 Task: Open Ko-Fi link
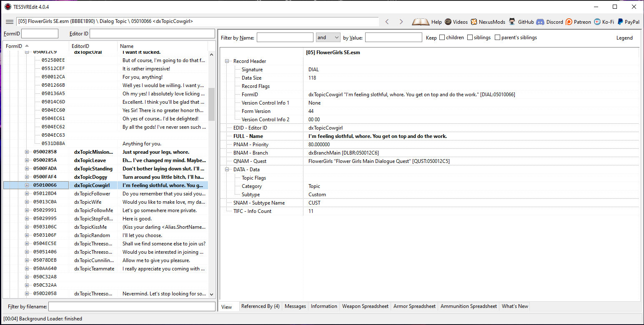pos(604,22)
